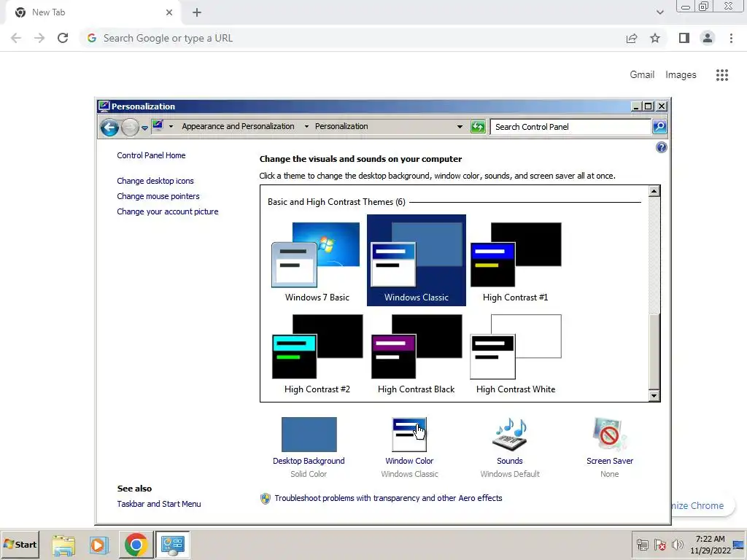This screenshot has height=560, width=747.
Task: Select the Windows 7 Basic theme
Action: (317, 260)
